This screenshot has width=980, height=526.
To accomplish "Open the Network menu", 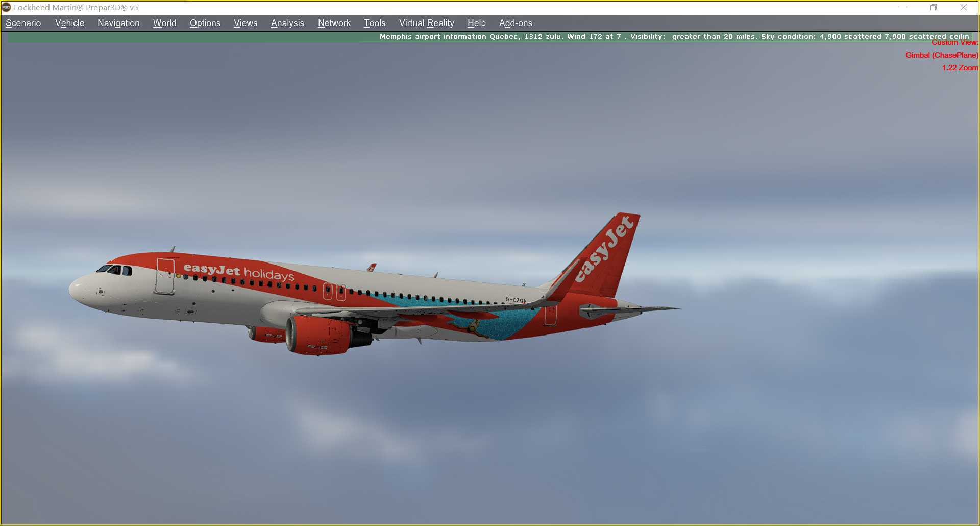I will click(x=334, y=23).
